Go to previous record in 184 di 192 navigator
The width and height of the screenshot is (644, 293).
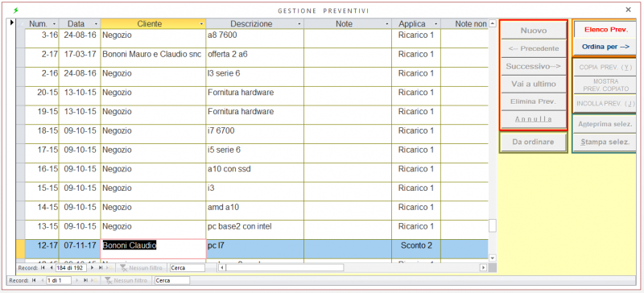coord(51,268)
